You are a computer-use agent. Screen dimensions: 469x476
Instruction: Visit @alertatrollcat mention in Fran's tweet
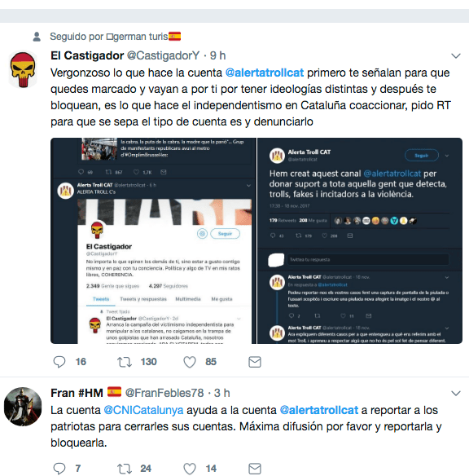[318, 410]
